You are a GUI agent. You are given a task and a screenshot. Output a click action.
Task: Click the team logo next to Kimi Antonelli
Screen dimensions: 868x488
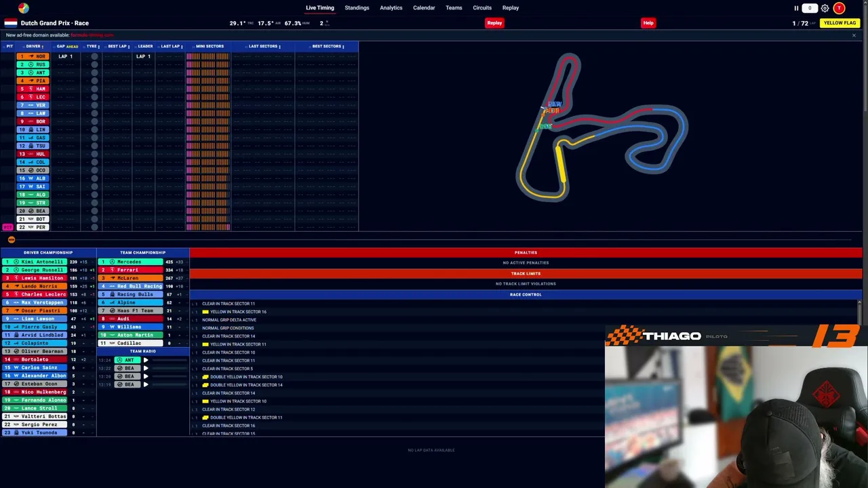[x=16, y=262]
